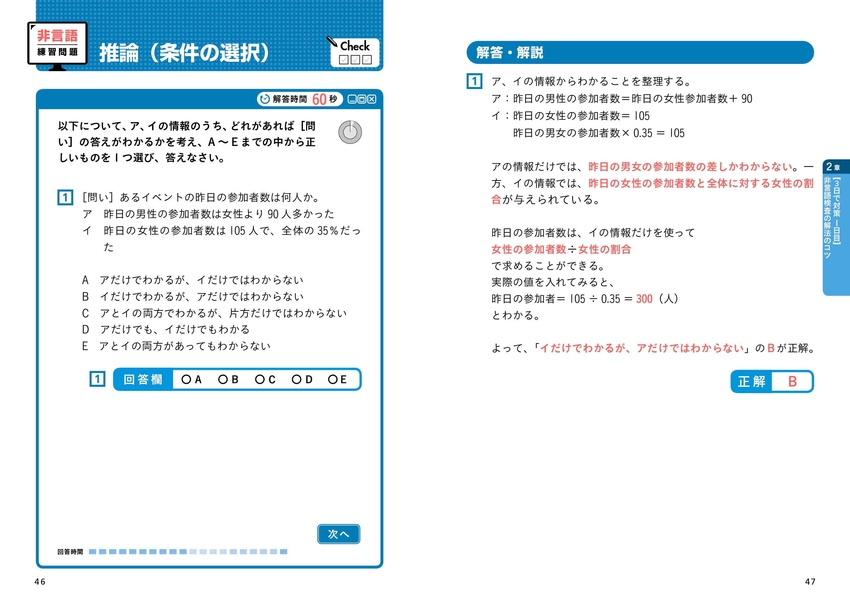Click the pencil icon next to Check
This screenshot has width=850, height=603.
332,42
